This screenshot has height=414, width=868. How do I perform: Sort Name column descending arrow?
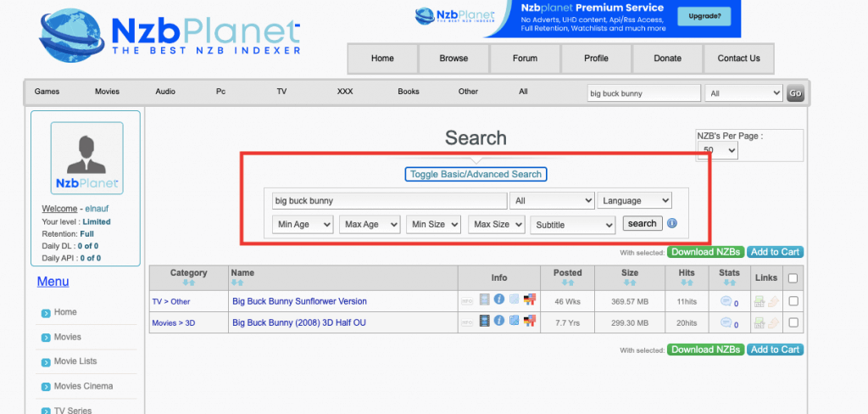(x=234, y=283)
